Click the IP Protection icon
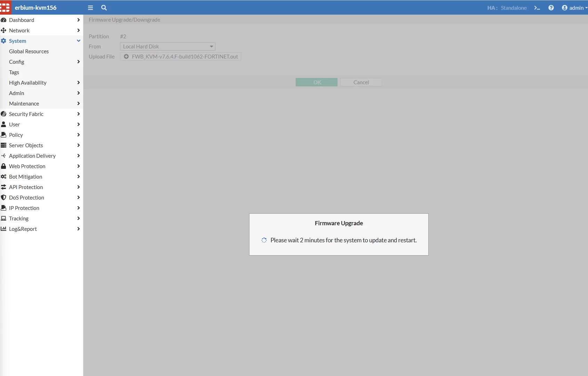 pos(3,208)
